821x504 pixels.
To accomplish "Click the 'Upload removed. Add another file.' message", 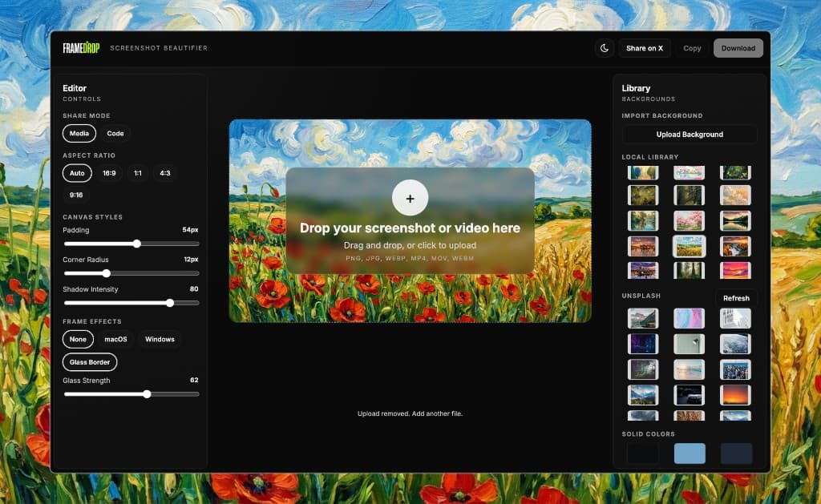I will coord(410,413).
